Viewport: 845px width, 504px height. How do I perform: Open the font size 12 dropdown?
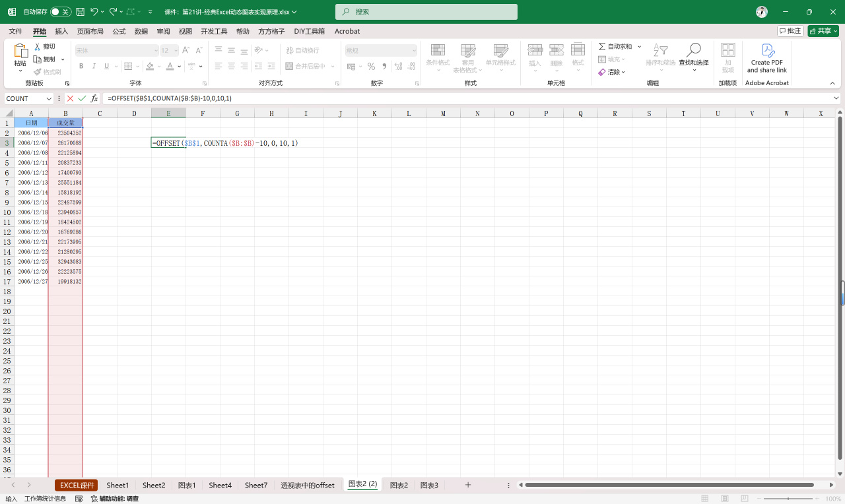[176, 50]
